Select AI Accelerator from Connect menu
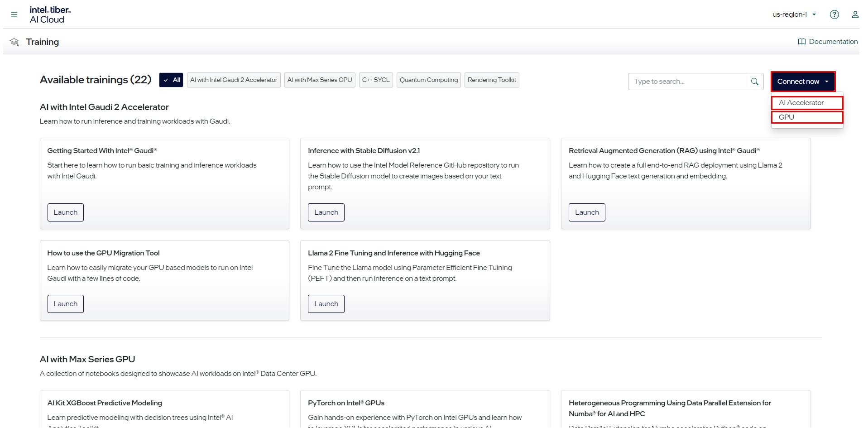This screenshot has width=868, height=428. [807, 103]
